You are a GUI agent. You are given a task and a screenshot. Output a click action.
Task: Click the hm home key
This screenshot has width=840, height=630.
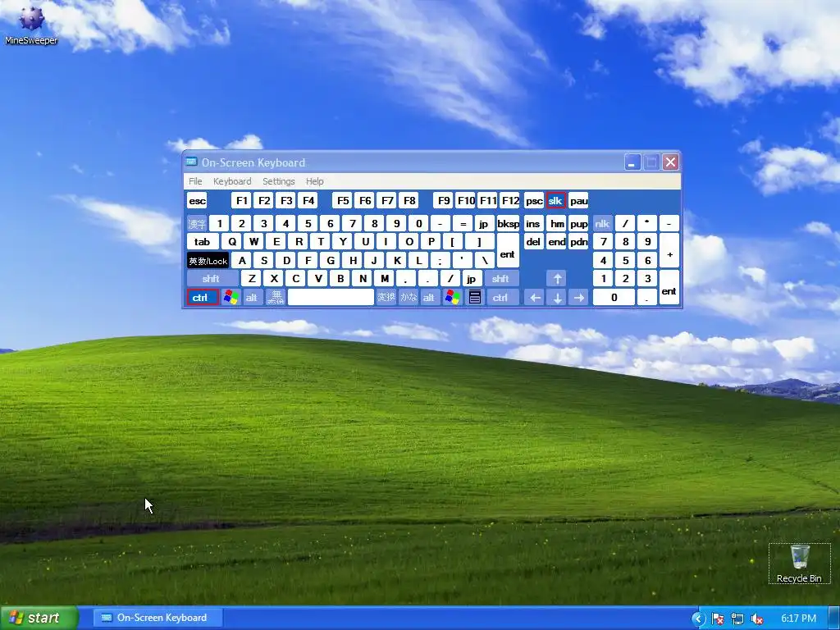point(557,223)
